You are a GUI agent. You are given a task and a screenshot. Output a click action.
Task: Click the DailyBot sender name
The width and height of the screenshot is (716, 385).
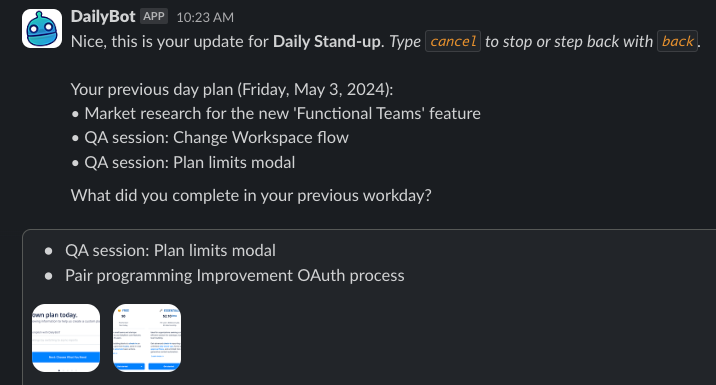click(103, 16)
